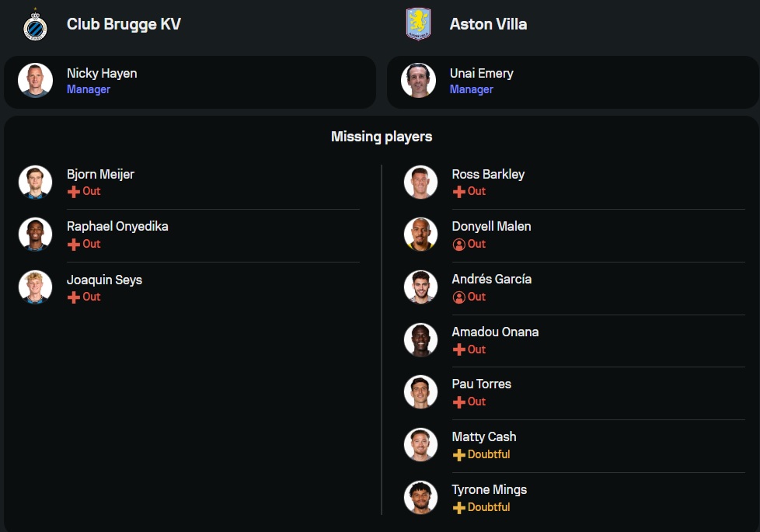Click the yellow doubtful icon under Tyrone Mings
Viewport: 760px width, 532px height.
pos(459,508)
